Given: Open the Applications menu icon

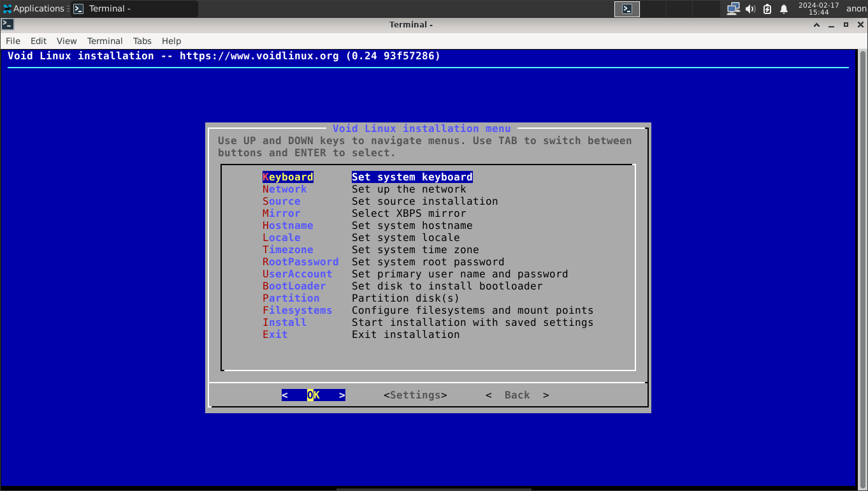Looking at the screenshot, I should pyautogui.click(x=7, y=8).
